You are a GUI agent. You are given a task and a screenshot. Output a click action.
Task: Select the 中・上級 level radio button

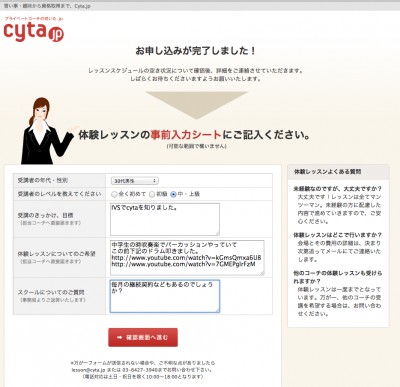173,194
